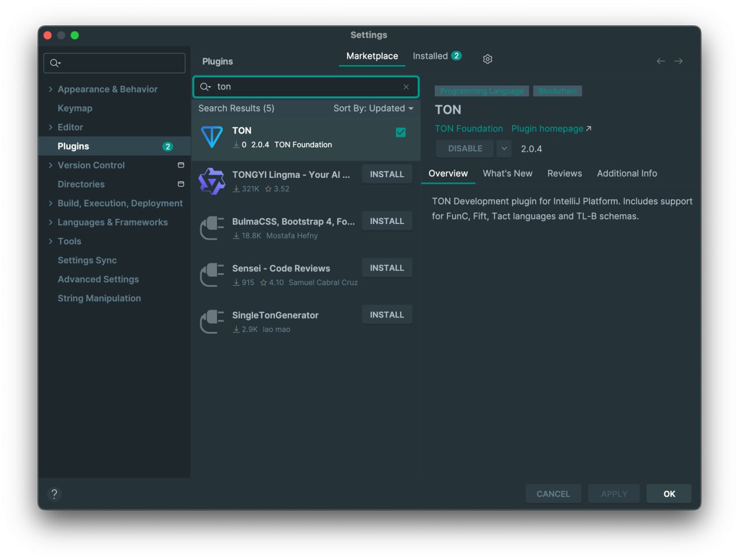Switch to the Installed tab
Viewport: 739px width, 560px height.
click(436, 56)
